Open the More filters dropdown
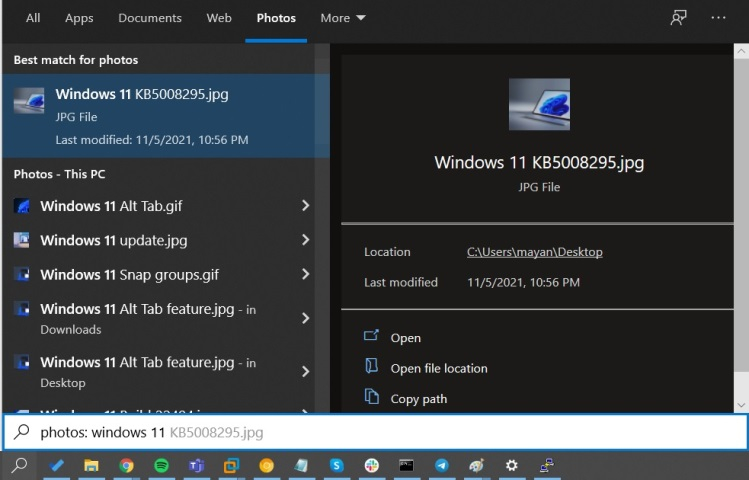 pyautogui.click(x=343, y=18)
